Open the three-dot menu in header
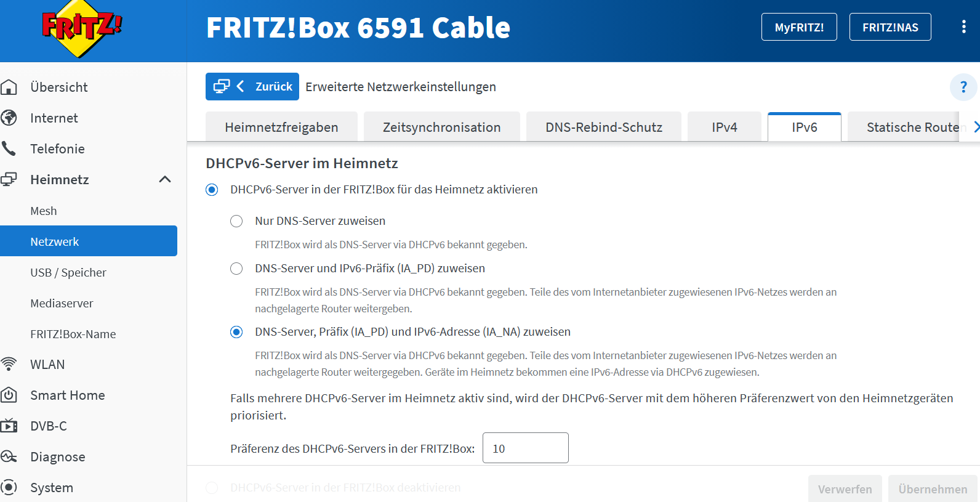The width and height of the screenshot is (980, 502). [x=963, y=27]
